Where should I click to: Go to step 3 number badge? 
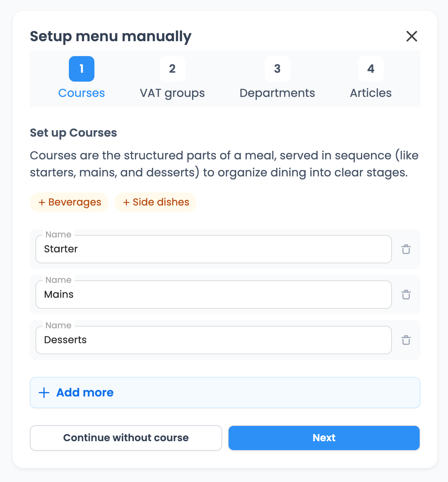(277, 69)
